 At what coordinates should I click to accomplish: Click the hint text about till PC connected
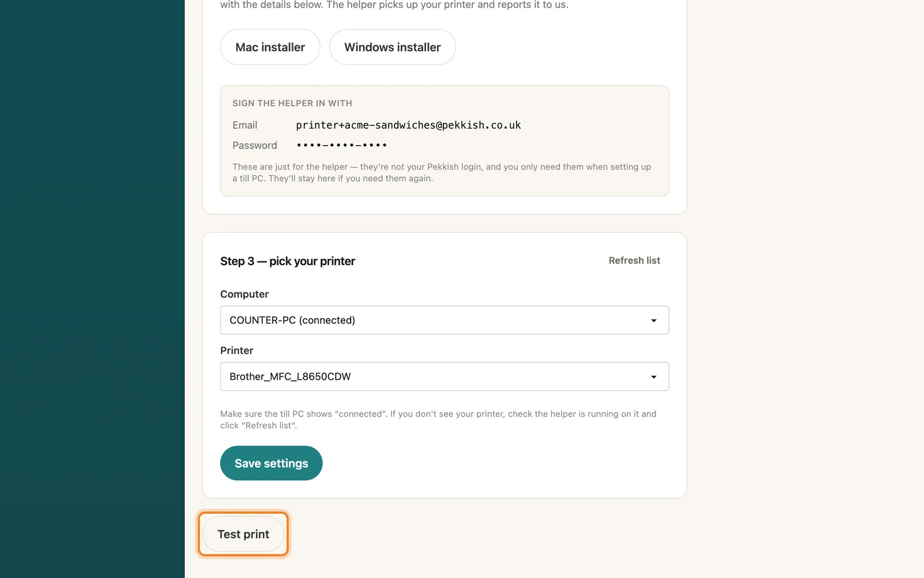(x=438, y=420)
